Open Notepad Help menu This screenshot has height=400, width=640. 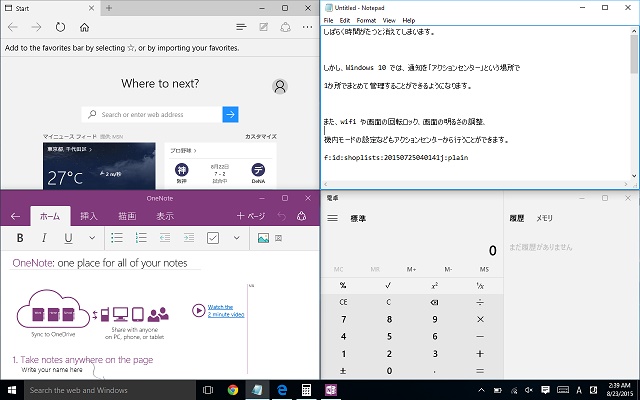(409, 20)
